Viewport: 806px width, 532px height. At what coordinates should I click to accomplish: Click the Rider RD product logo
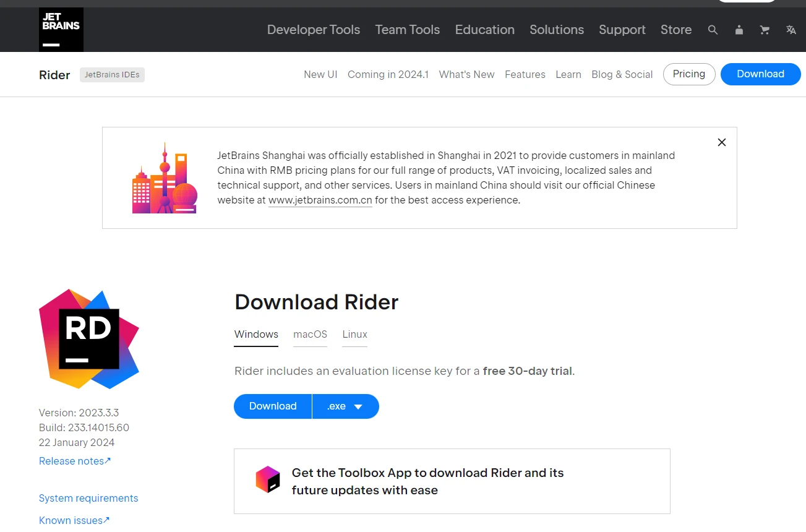coord(89,338)
